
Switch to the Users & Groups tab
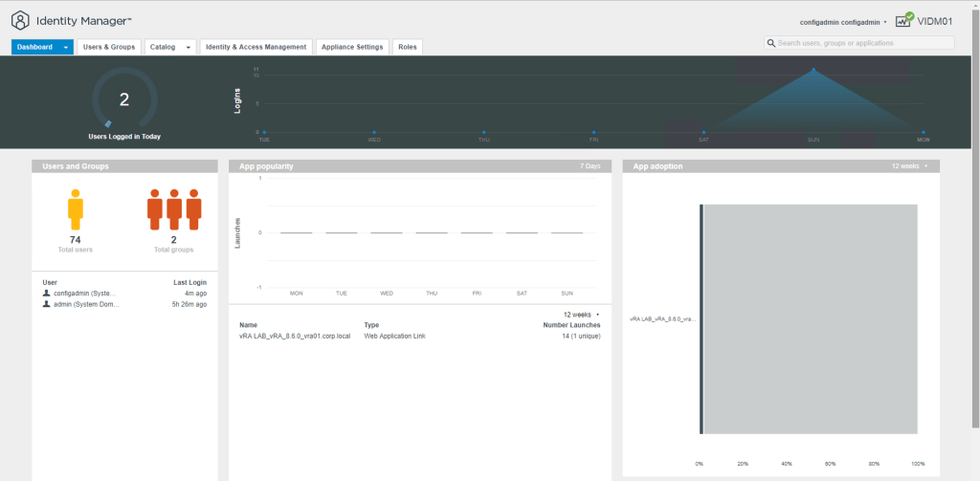pyautogui.click(x=109, y=47)
